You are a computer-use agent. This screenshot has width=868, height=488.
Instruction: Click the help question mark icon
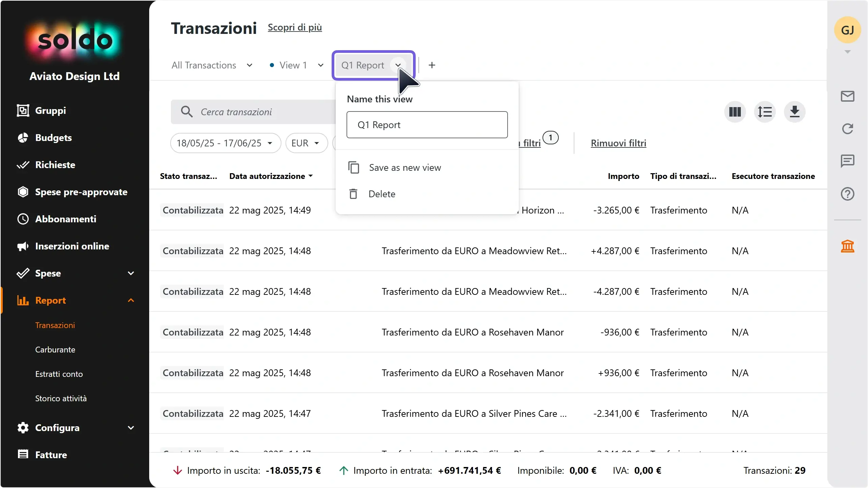[x=847, y=194]
